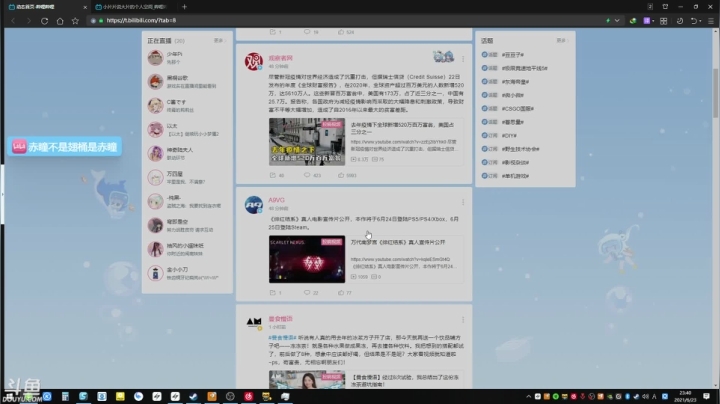Click the 观察者网 username link
720x404 pixels.
click(280, 58)
